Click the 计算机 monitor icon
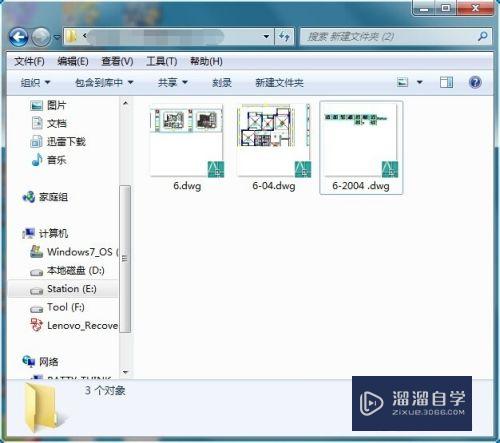The width and height of the screenshot is (500, 443). pos(29,233)
